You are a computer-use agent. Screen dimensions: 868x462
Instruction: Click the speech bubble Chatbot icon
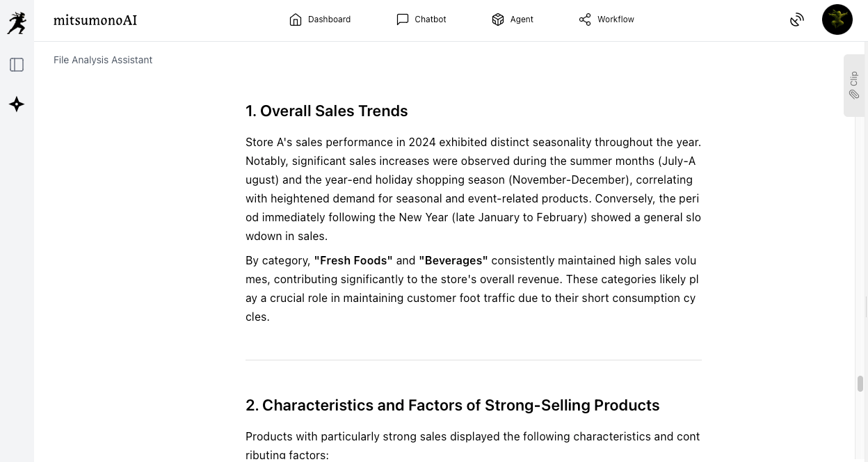tap(403, 19)
